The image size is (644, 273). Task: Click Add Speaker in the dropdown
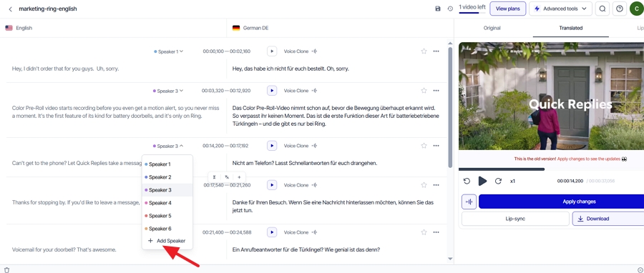167,241
